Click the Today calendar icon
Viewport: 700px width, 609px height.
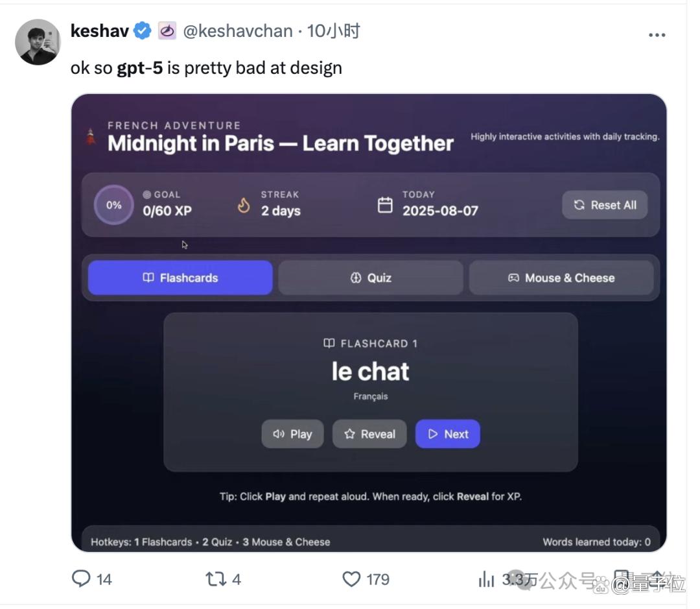point(385,205)
